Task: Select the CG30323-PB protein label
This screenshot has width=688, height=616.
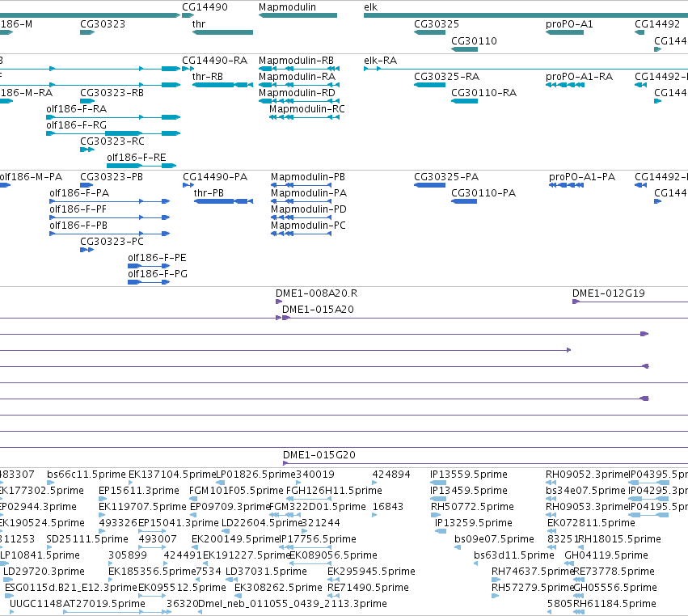Action: [x=111, y=177]
